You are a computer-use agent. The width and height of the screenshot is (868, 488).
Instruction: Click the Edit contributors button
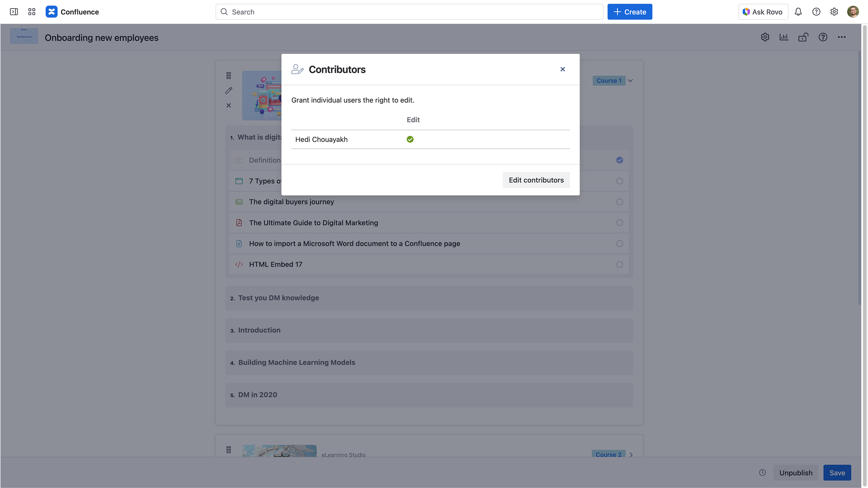[x=536, y=180]
